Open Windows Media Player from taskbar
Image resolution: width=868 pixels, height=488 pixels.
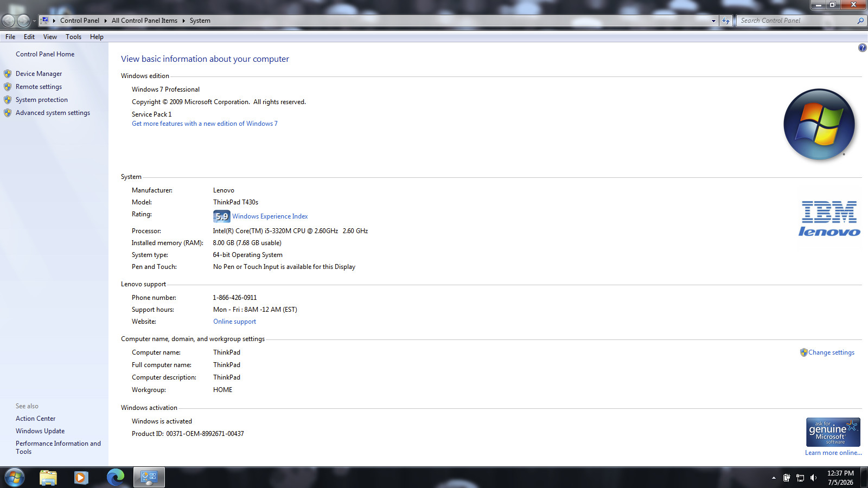point(81,478)
